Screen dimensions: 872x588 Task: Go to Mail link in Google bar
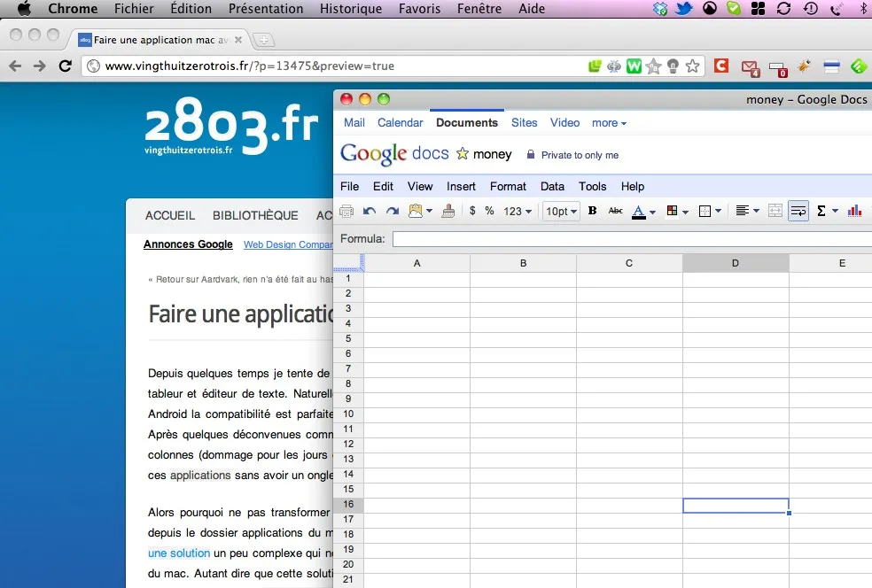[x=354, y=123]
